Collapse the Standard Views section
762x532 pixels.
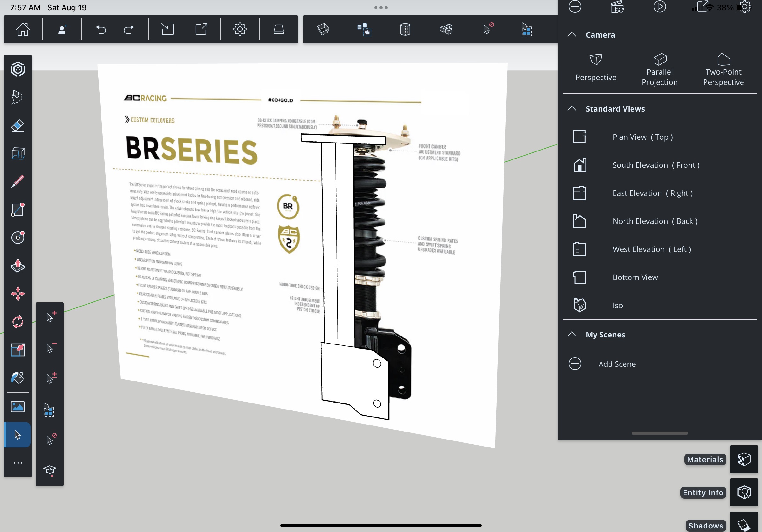pos(572,109)
